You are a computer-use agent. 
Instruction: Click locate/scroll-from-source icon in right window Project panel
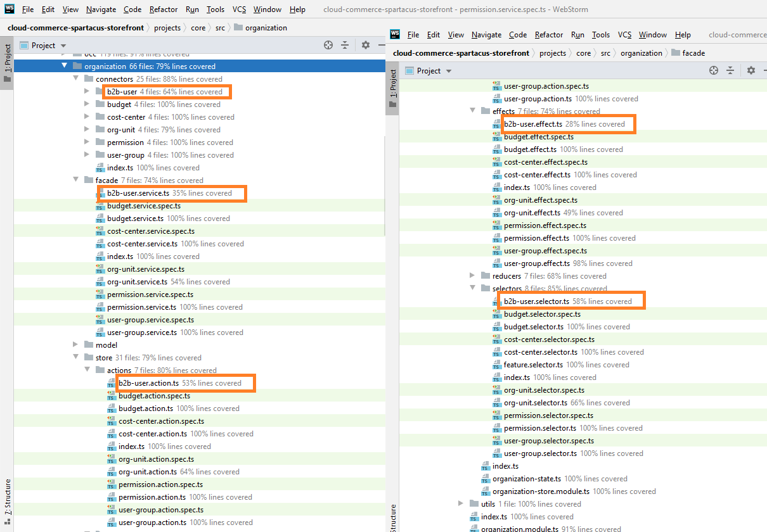click(x=714, y=70)
